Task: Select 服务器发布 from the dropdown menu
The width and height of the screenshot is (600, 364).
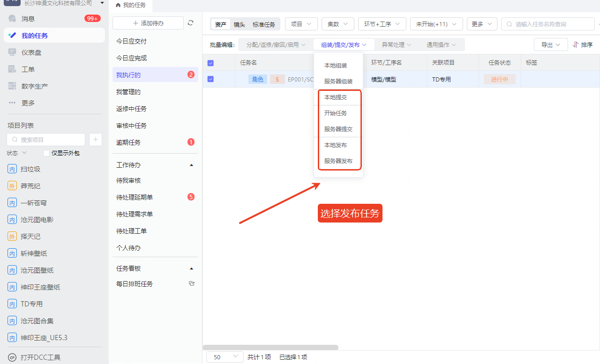Action: (338, 161)
